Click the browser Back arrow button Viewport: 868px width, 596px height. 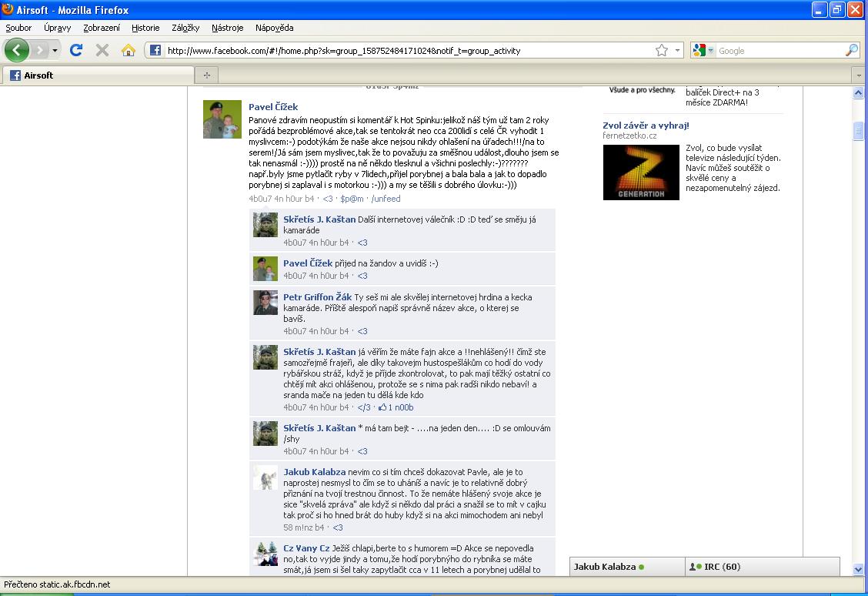17,50
